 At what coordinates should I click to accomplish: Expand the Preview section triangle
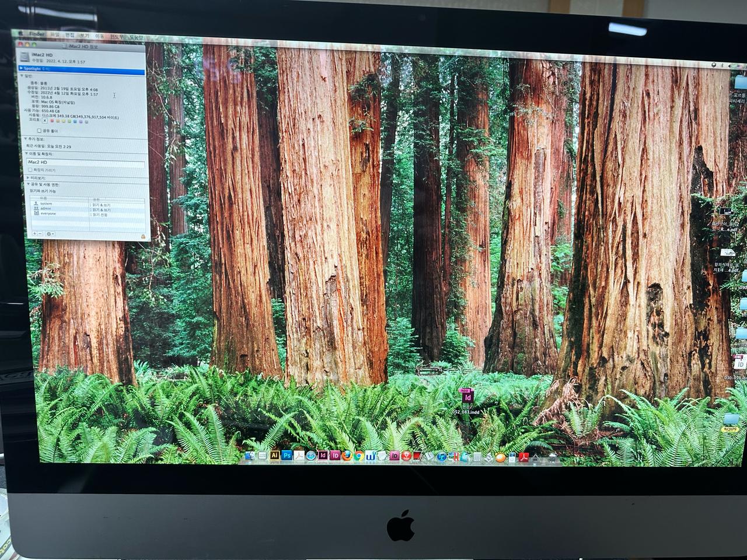click(x=27, y=178)
